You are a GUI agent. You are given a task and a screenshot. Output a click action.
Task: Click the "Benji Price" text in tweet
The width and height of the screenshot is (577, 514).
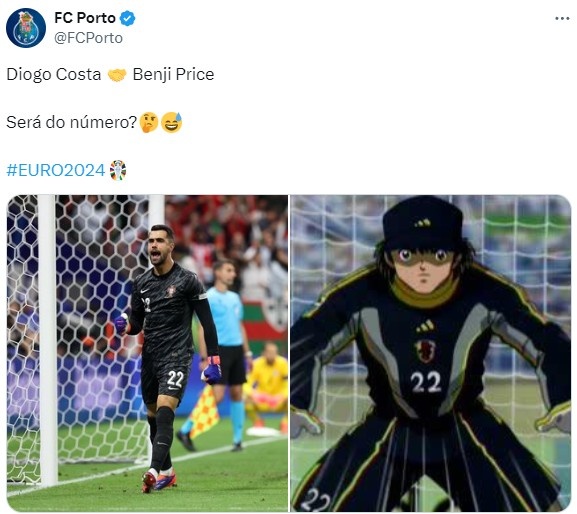[173, 74]
